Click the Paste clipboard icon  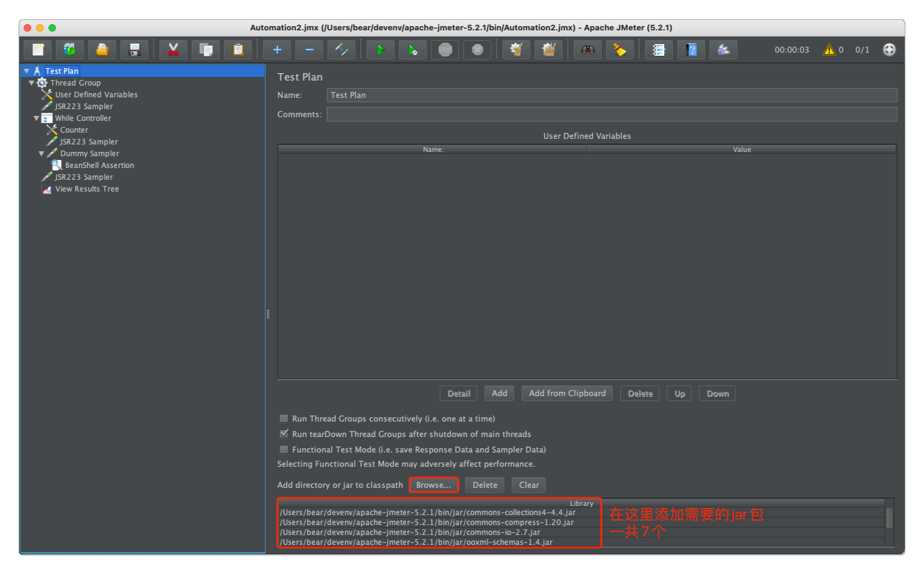click(x=238, y=50)
